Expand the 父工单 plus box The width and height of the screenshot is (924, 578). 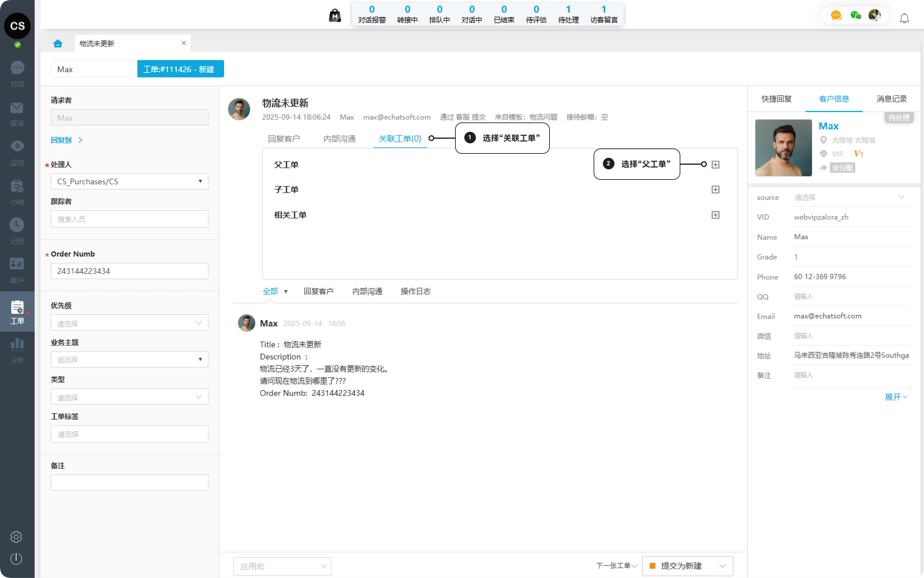pos(716,165)
